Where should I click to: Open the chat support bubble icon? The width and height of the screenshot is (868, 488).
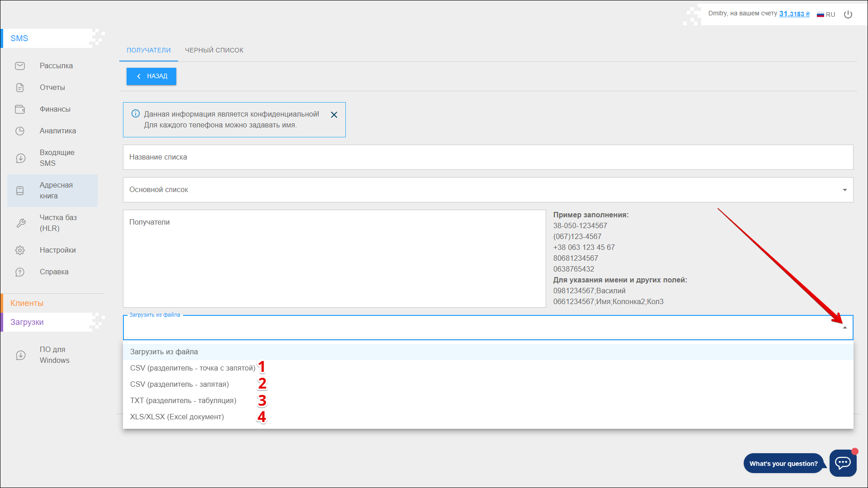pos(843,463)
